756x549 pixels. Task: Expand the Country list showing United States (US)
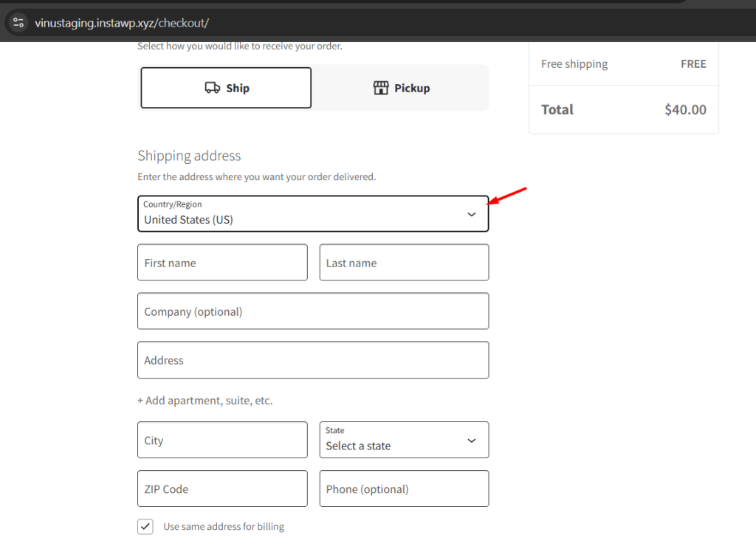coord(313,214)
